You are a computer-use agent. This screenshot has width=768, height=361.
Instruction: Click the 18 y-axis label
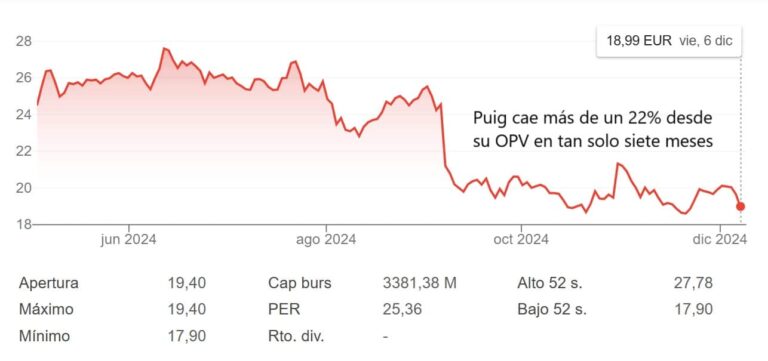pyautogui.click(x=25, y=225)
